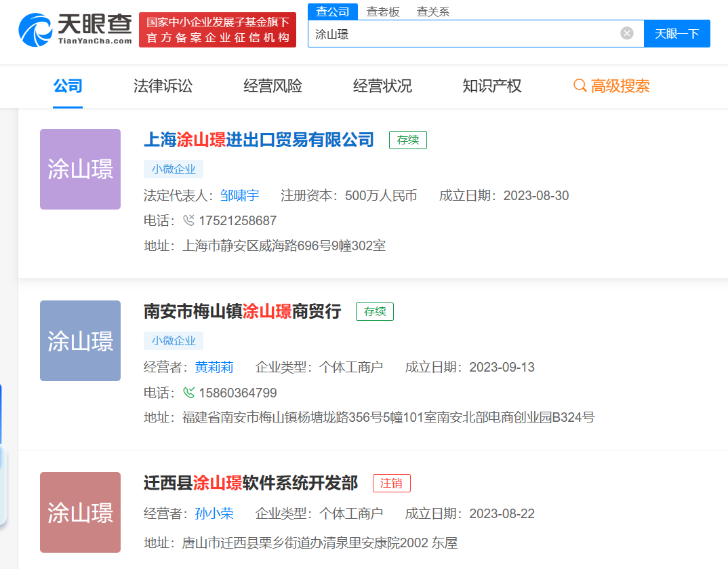
Task: Switch to the 知识产权 tab
Action: (491, 86)
